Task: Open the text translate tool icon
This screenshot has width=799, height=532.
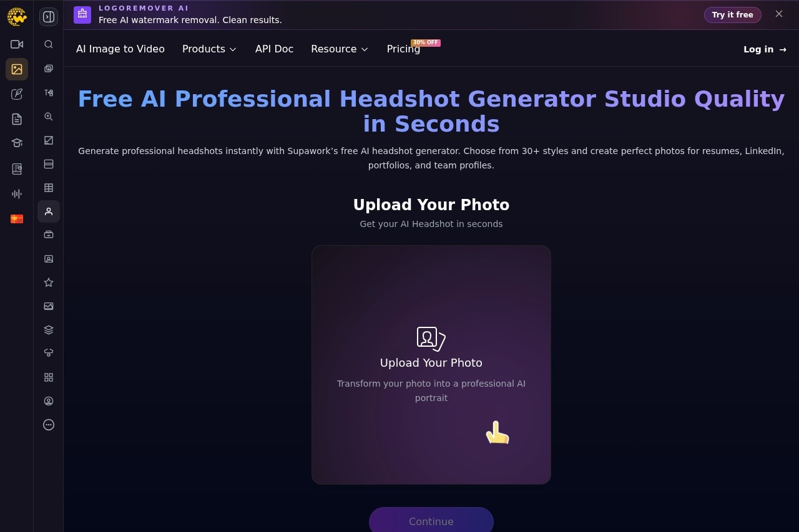Action: click(49, 93)
